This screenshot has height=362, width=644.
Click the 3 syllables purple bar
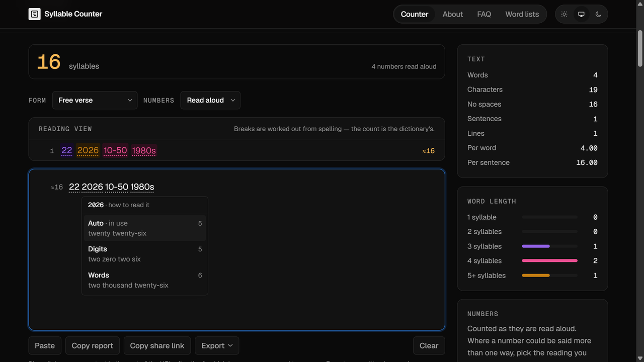(x=536, y=246)
